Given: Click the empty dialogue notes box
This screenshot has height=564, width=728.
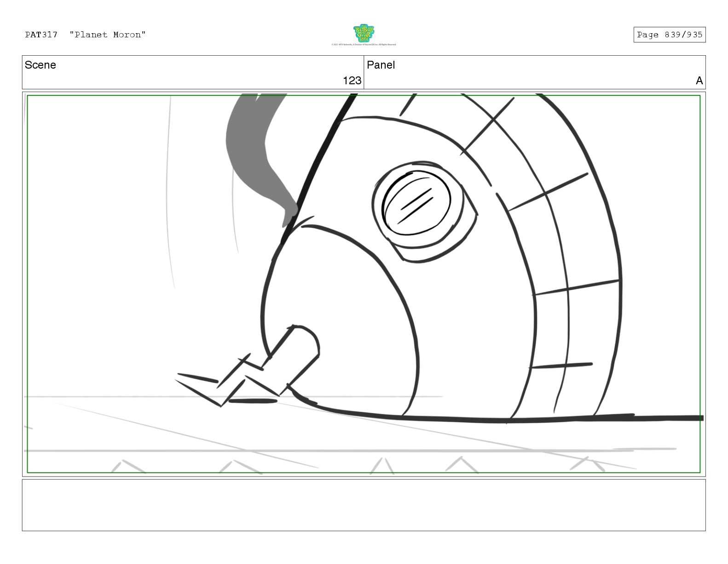Looking at the screenshot, I should 364,505.
